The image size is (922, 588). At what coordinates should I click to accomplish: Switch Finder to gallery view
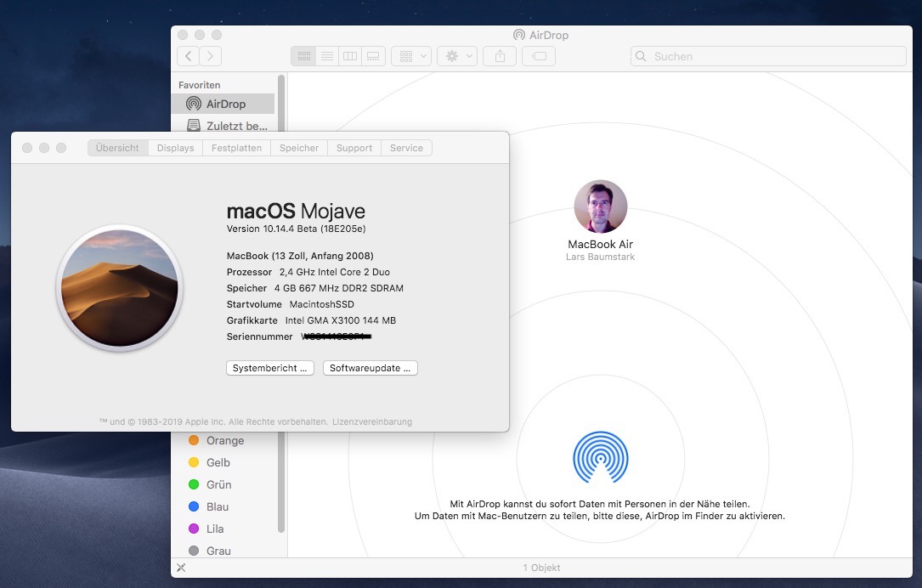pos(373,56)
